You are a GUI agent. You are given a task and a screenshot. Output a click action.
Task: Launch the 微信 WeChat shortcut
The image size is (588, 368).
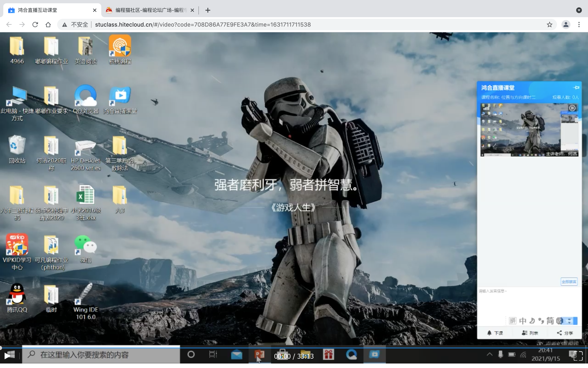86,245
